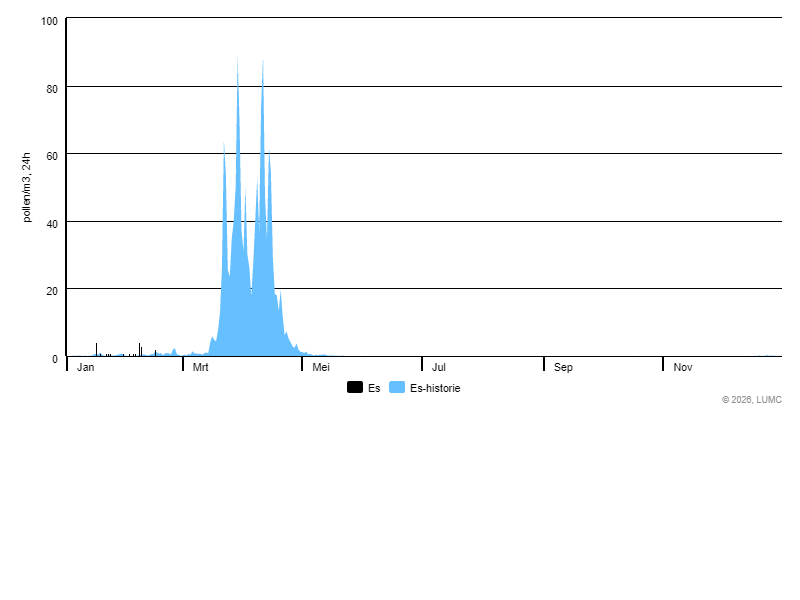Click the Sep month axis label

click(x=564, y=368)
